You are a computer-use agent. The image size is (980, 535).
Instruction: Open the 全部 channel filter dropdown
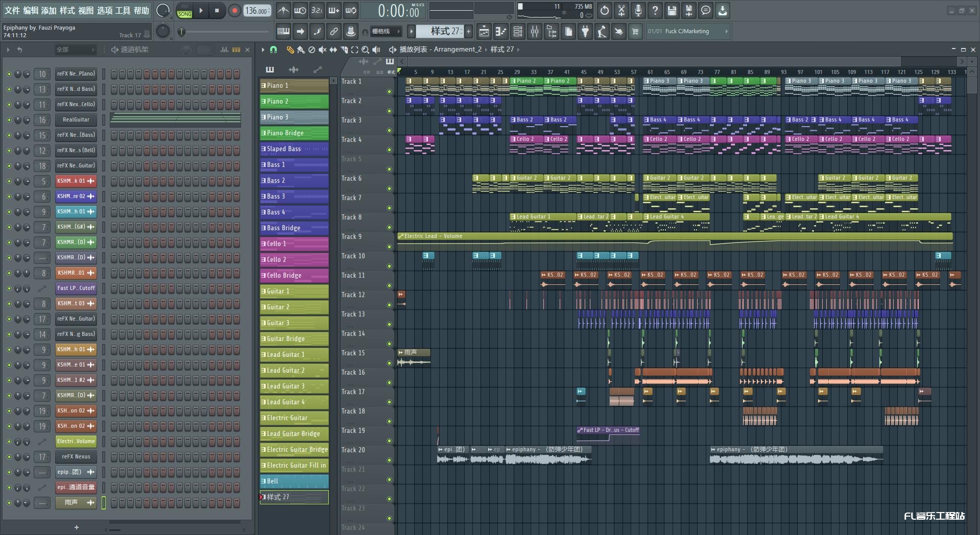(75, 50)
